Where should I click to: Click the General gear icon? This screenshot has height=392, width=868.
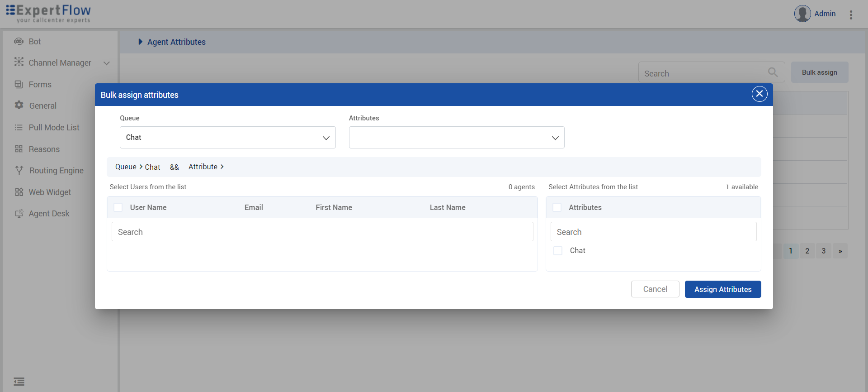pyautogui.click(x=19, y=105)
